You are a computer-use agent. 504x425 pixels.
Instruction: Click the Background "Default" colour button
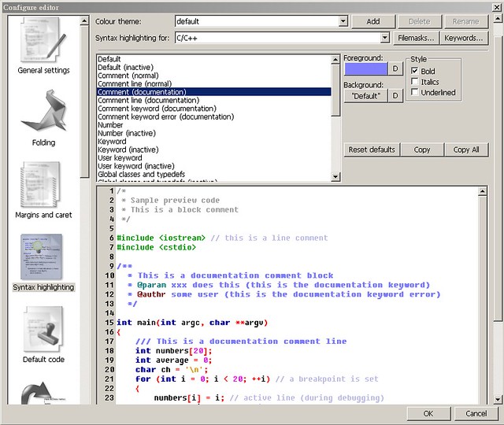coord(365,96)
